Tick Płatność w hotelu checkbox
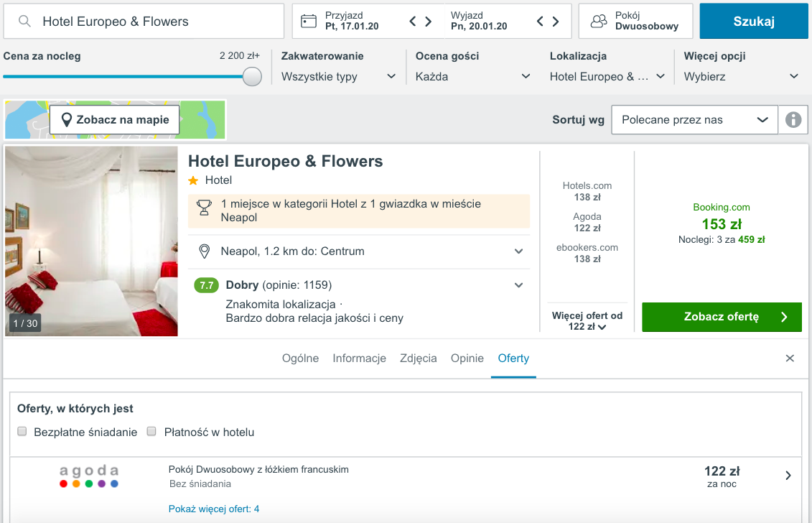Viewport: 812px width, 523px height. pyautogui.click(x=151, y=432)
